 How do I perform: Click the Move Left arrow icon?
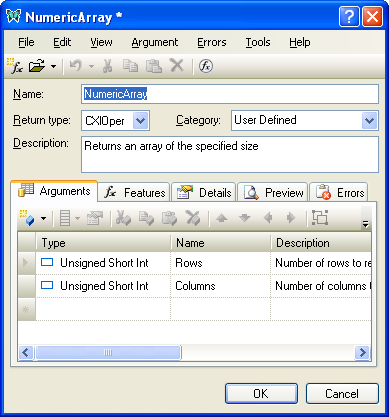pos(268,218)
